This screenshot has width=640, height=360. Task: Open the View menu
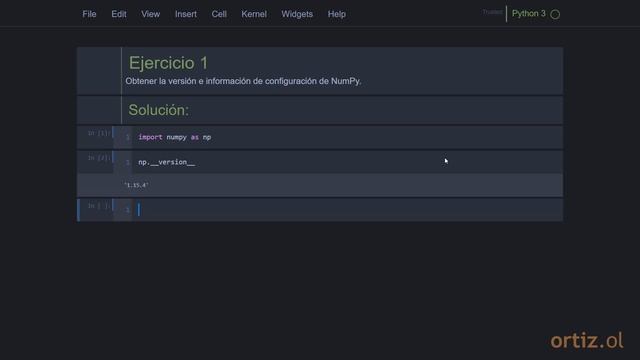[x=151, y=14]
